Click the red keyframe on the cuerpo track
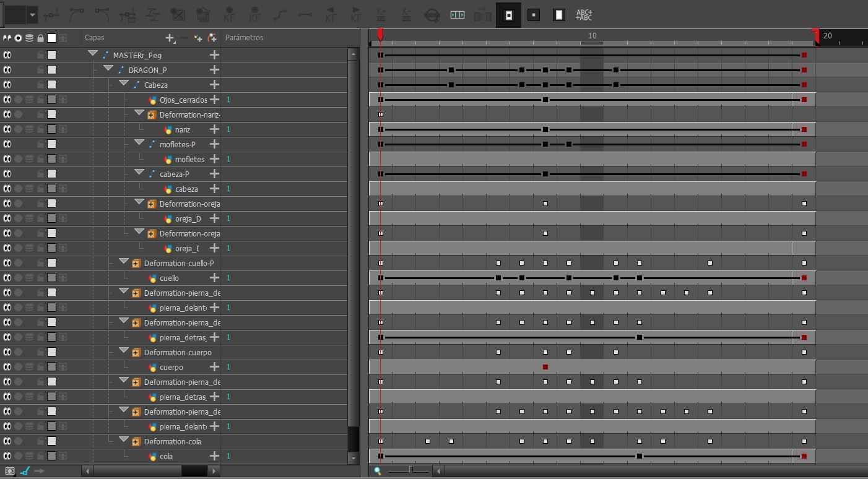This screenshot has width=868, height=479. (545, 367)
